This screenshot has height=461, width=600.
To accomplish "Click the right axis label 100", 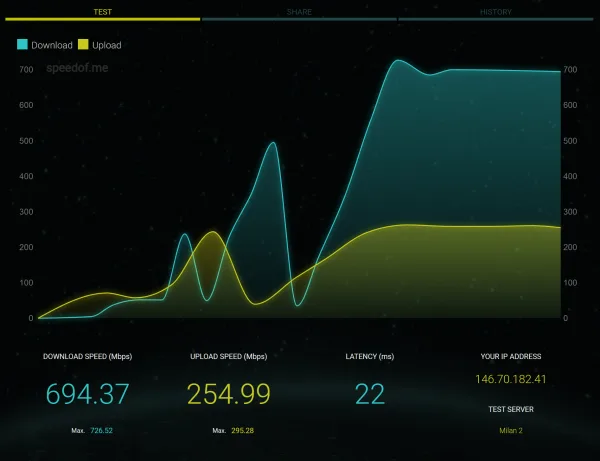I will pyautogui.click(x=570, y=283).
